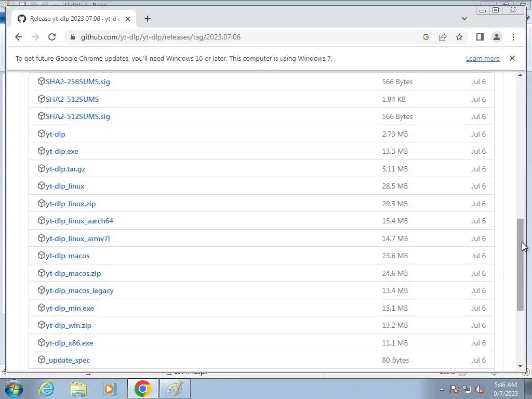Open the Learn more link
The height and width of the screenshot is (399, 532).
483,58
